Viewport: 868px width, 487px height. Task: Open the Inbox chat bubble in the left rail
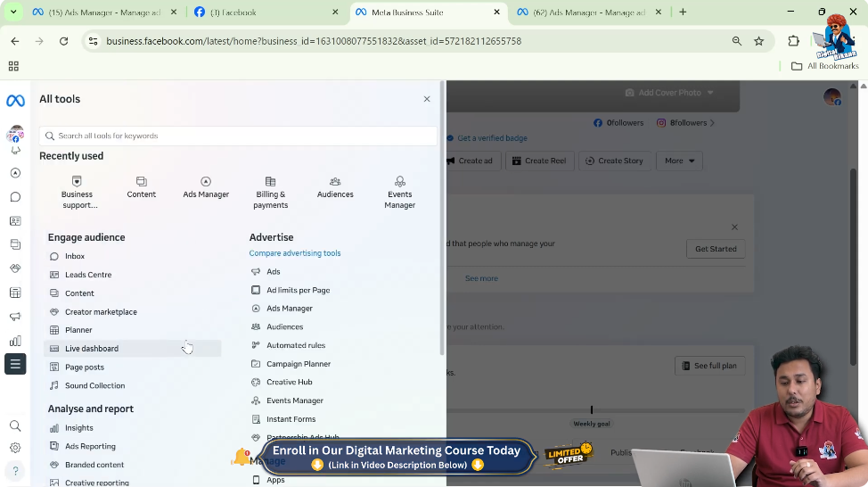pyautogui.click(x=15, y=197)
